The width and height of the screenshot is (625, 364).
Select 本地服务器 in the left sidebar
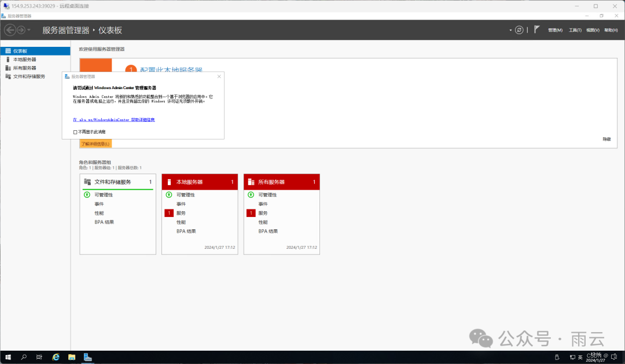coord(24,60)
